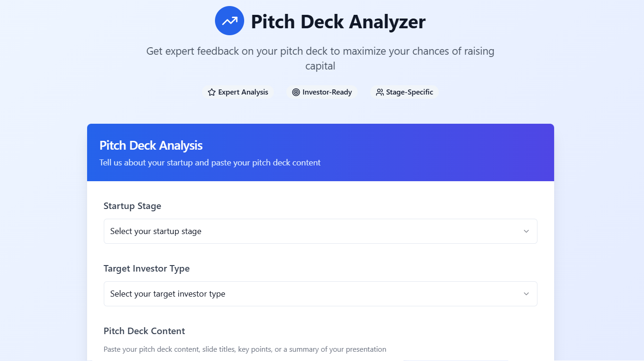Click the Target Investor Type chevron arrow

(526, 294)
